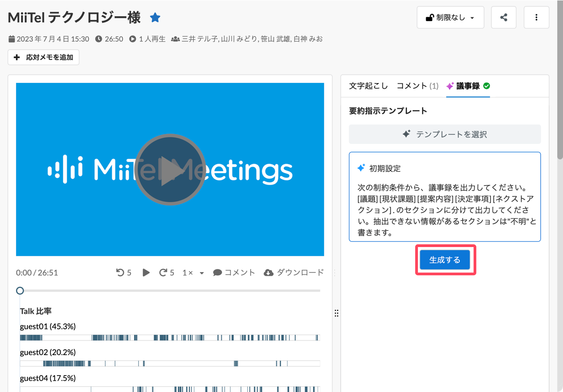The width and height of the screenshot is (563, 392).
Task: Click the guest01 talk ratio timeline
Action: [170, 338]
